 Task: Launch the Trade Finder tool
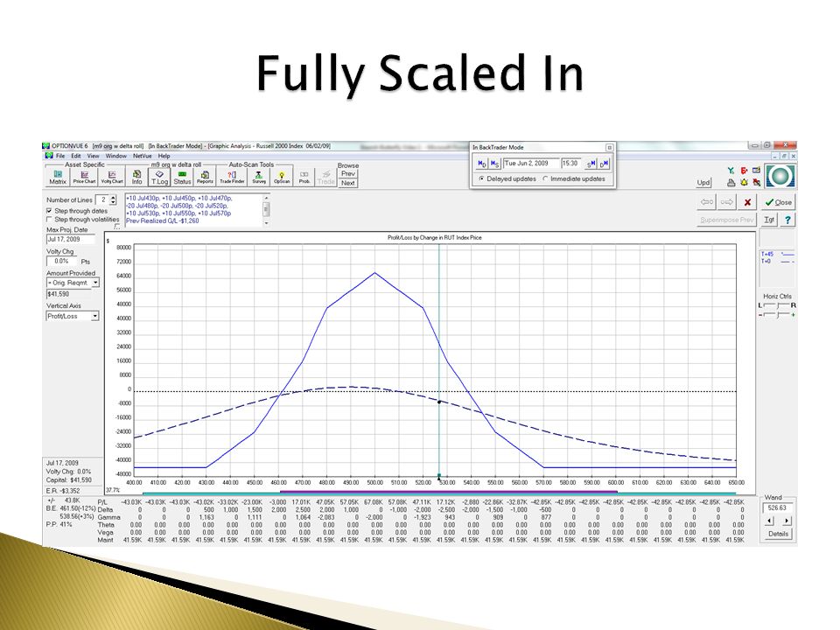pyautogui.click(x=232, y=177)
